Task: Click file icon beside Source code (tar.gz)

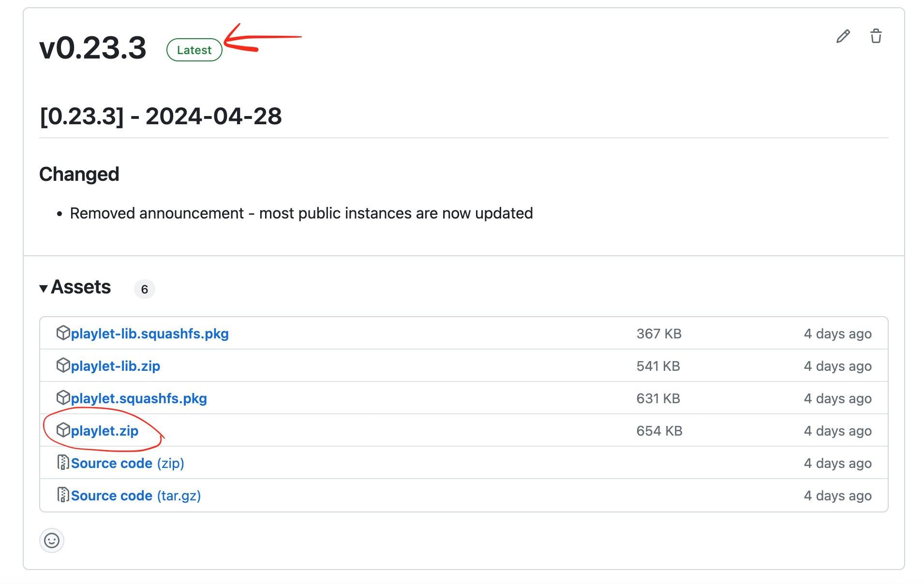Action: pos(63,495)
